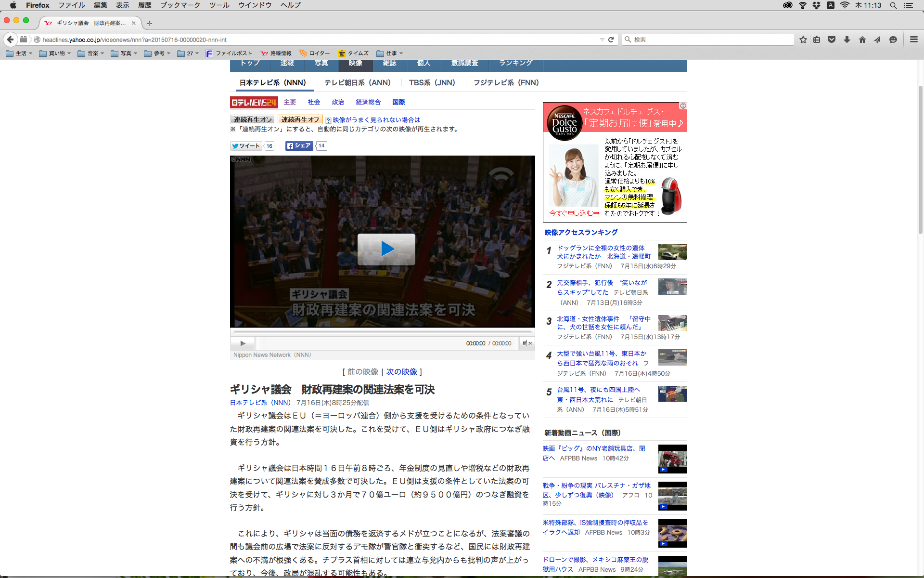924x578 pixels.
Task: Click the Firefox back arrow button
Action: coord(10,39)
